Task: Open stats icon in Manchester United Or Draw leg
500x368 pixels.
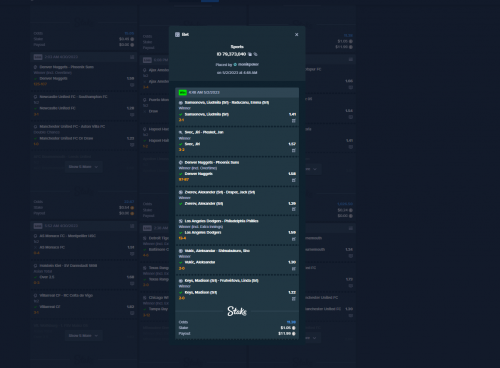Action: pyautogui.click(x=132, y=145)
